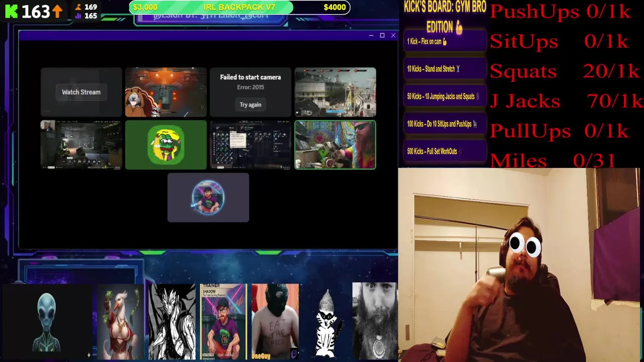Open the turkey avatar stream tile
Screen dimensions: 644x362
pos(166,92)
